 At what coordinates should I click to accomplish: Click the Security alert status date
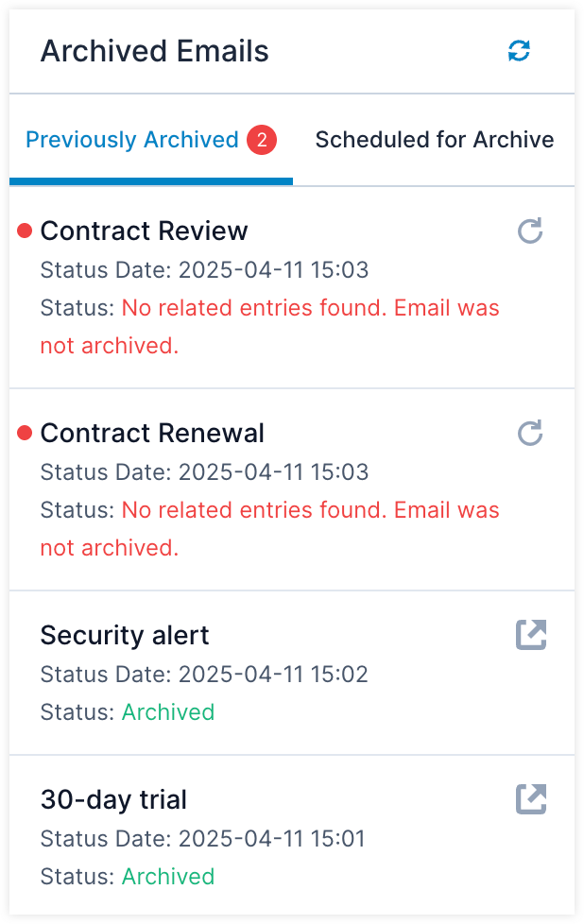203,675
